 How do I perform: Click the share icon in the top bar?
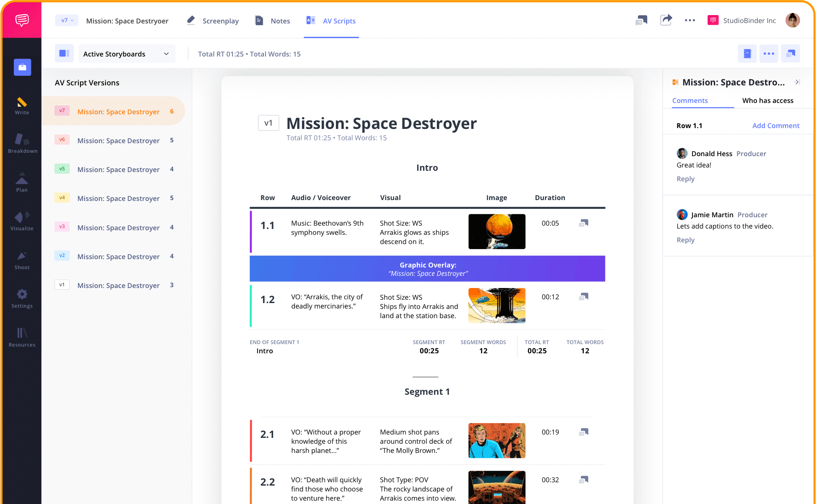click(x=666, y=20)
